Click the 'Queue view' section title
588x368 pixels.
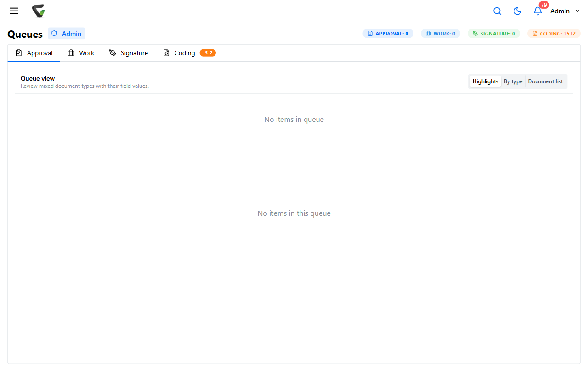coord(38,78)
